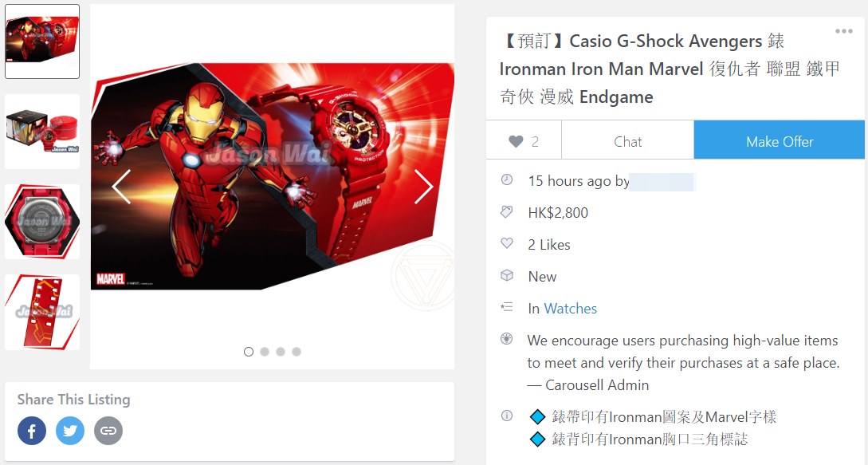Copy listing link icon
The width and height of the screenshot is (868, 465).
pyautogui.click(x=108, y=431)
